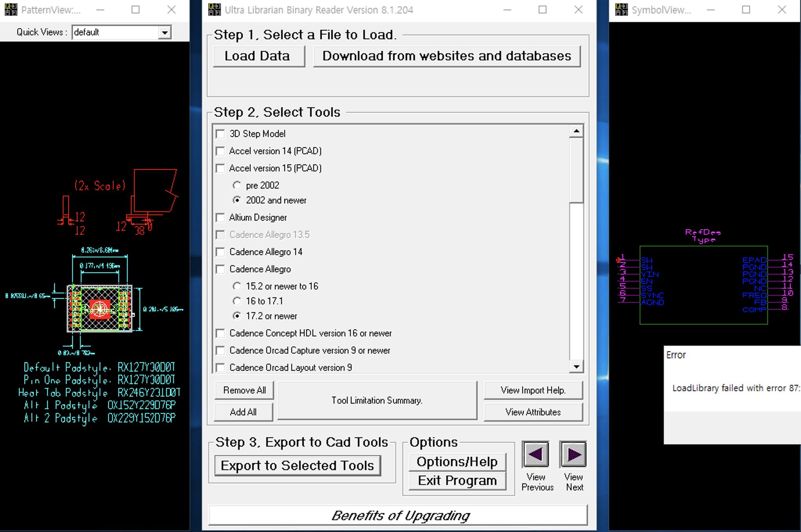Maximize the SymbolView window
Screen dimensions: 801x532
pyautogui.click(x=746, y=10)
